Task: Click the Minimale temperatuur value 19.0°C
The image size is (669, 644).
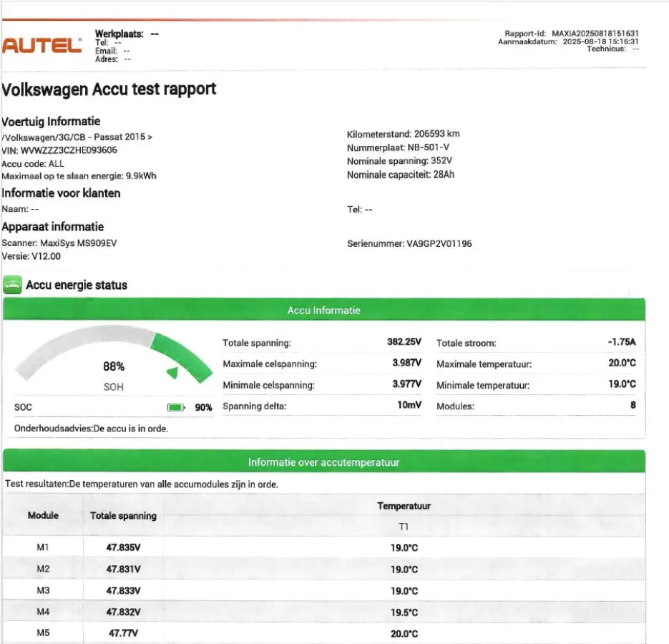Action: tap(622, 384)
